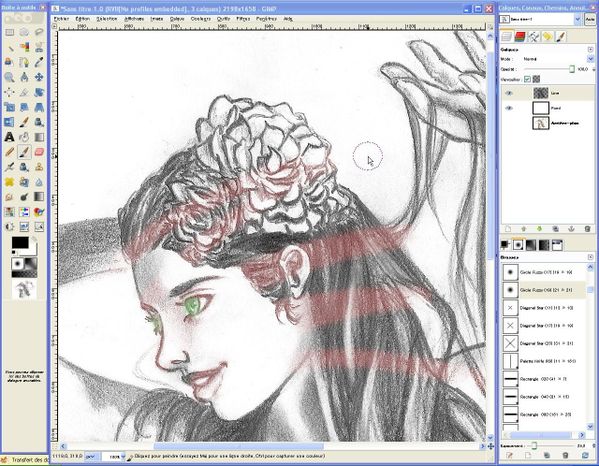Image resolution: width=599 pixels, height=466 pixels.
Task: Select the Clone stamp tool
Action: [x=39, y=167]
